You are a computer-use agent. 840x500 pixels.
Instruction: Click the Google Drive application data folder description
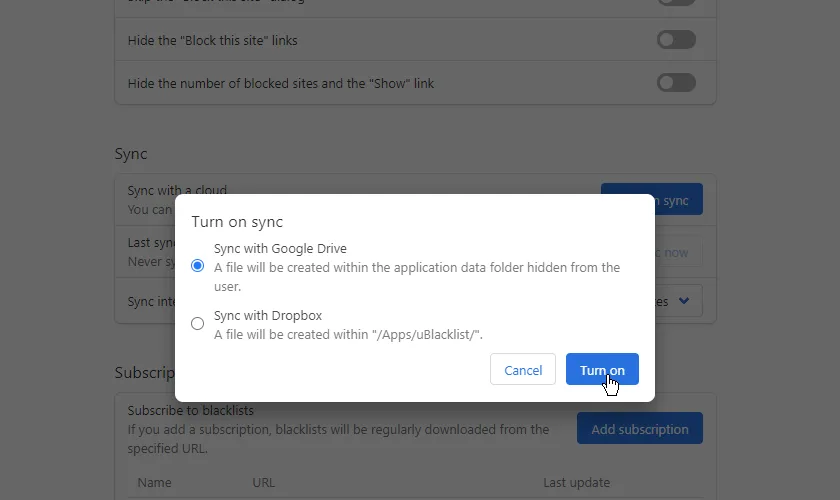pos(416,268)
